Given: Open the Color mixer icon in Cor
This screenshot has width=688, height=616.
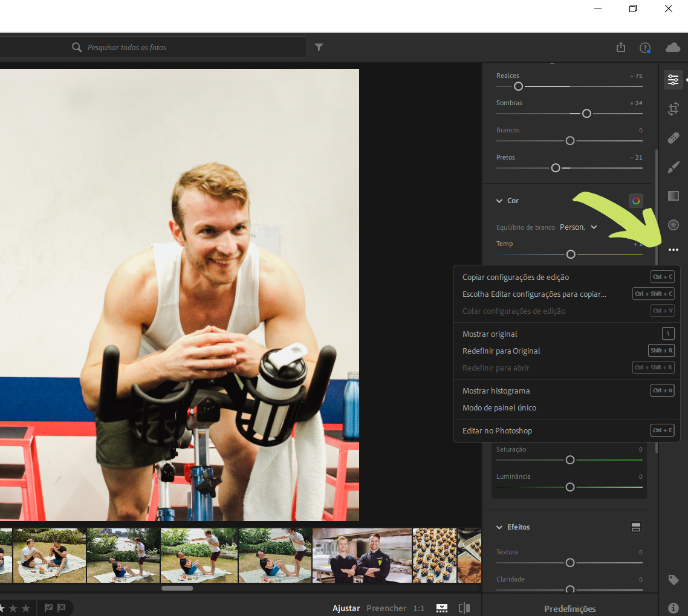Looking at the screenshot, I should (x=635, y=201).
